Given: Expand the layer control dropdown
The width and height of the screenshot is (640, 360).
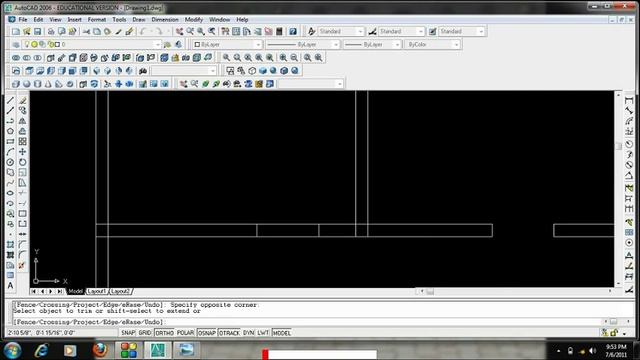Looking at the screenshot, I should [x=158, y=44].
